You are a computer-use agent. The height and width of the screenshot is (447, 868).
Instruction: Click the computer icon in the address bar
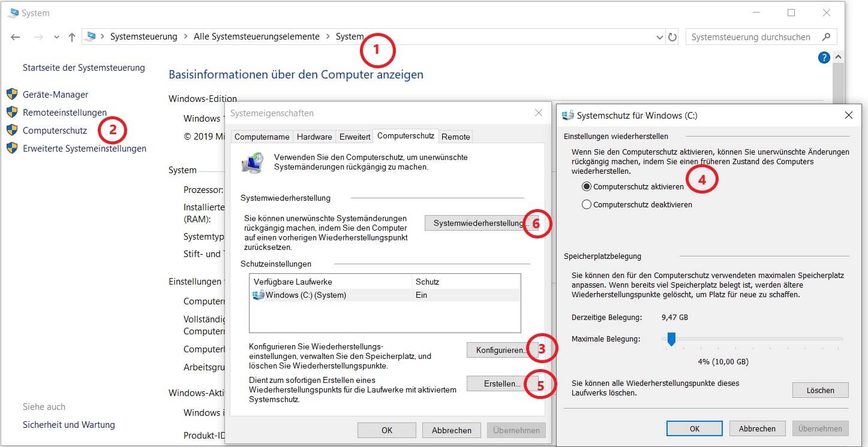tap(91, 37)
